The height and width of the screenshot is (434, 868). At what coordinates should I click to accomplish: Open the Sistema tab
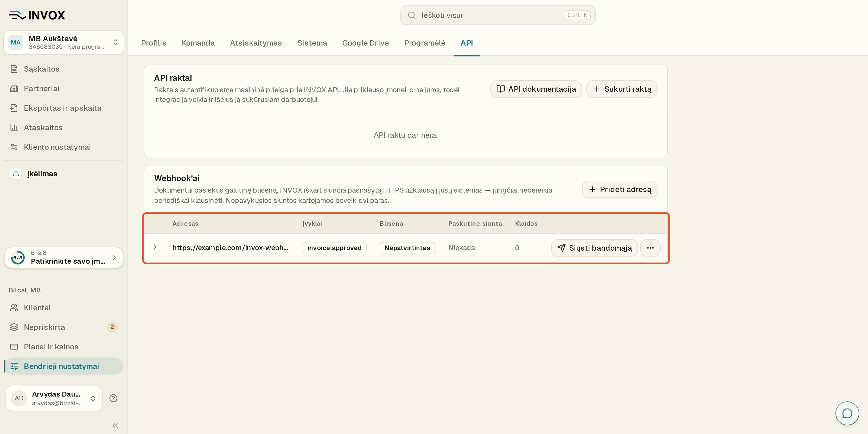point(312,43)
